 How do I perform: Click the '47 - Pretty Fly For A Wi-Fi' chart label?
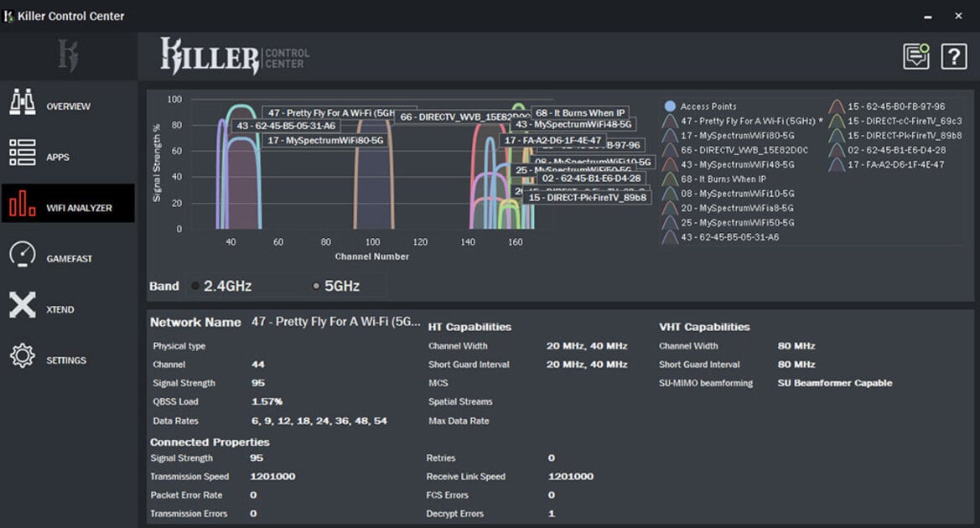331,113
